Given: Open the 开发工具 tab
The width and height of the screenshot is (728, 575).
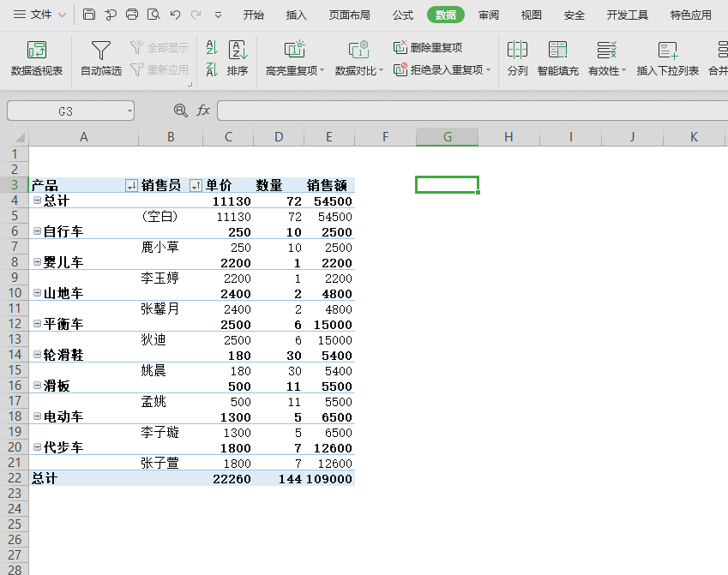Looking at the screenshot, I should coord(628,15).
